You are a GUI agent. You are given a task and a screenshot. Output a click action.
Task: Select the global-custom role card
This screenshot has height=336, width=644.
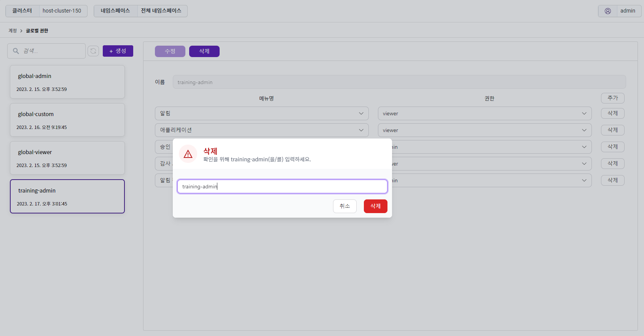(x=67, y=120)
